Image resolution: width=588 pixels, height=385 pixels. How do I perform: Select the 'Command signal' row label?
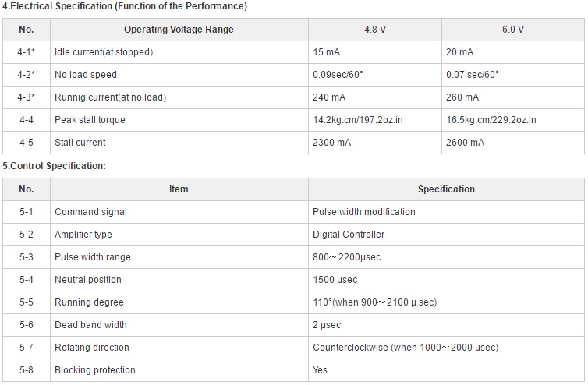(x=90, y=212)
